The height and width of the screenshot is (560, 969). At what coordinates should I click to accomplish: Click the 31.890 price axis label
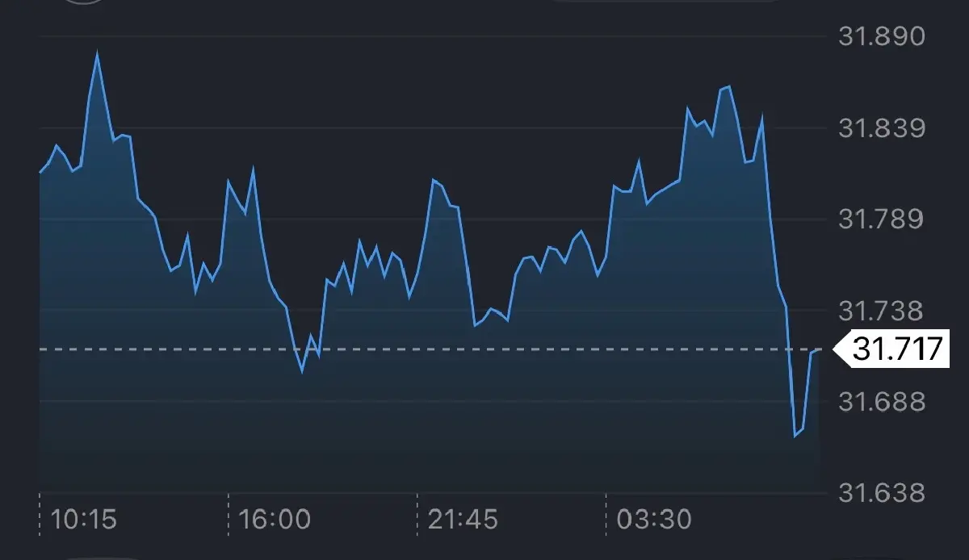pyautogui.click(x=881, y=37)
